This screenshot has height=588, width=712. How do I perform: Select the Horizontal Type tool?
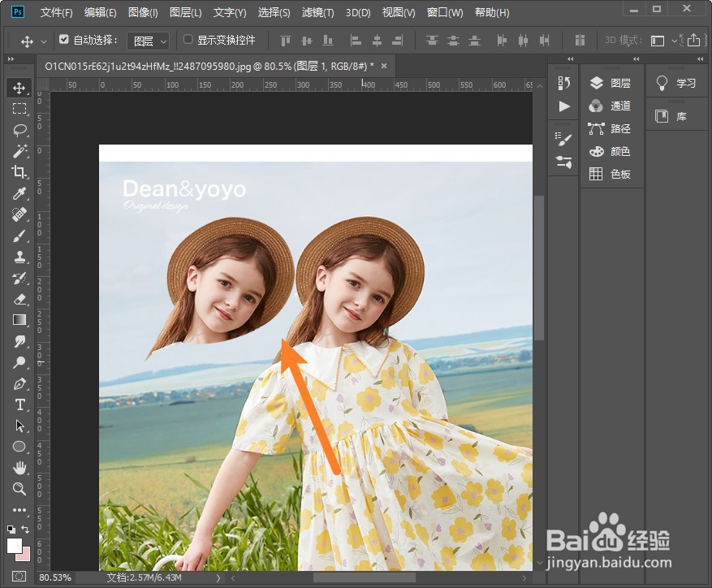click(x=19, y=404)
